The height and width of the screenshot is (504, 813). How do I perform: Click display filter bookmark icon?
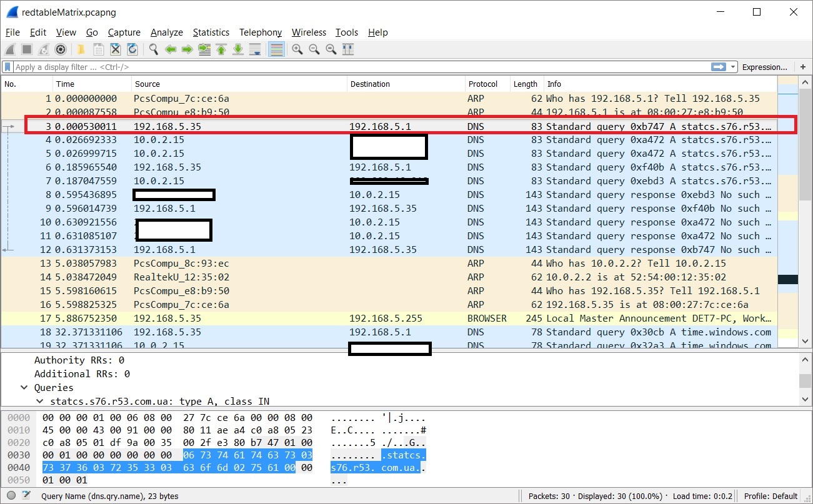click(8, 67)
